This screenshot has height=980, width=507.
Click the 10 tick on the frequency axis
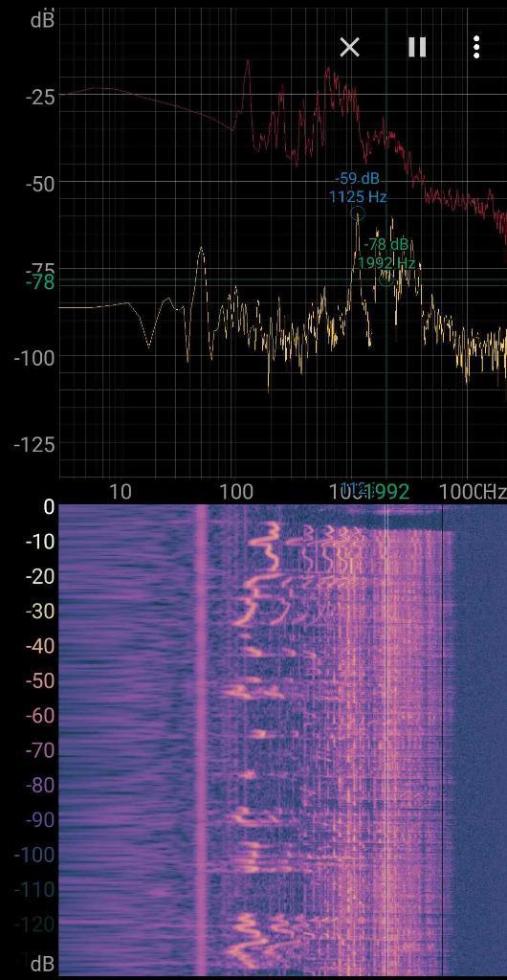[x=120, y=492]
